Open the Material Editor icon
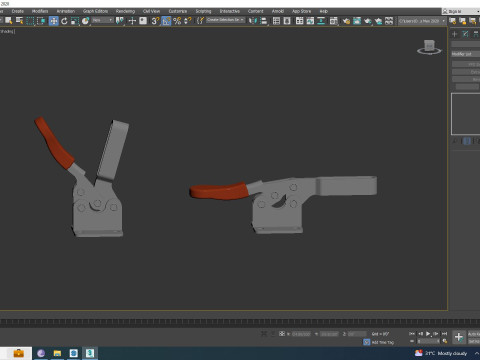 click(x=333, y=21)
